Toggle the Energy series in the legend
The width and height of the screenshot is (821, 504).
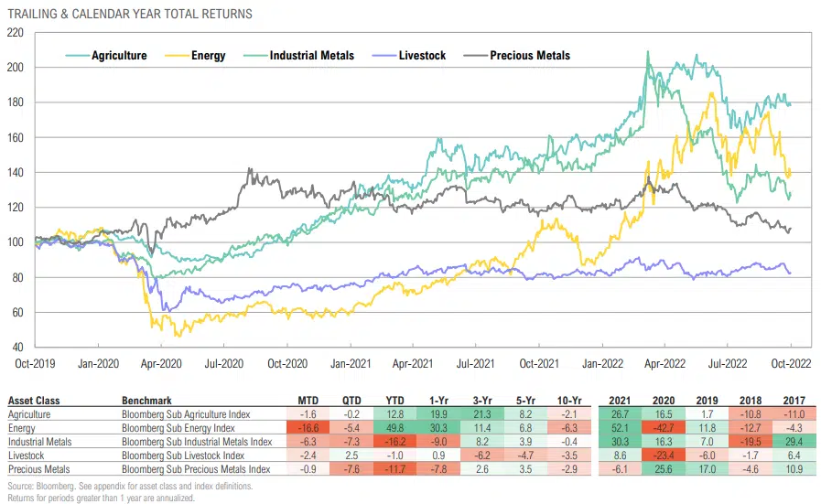[208, 56]
